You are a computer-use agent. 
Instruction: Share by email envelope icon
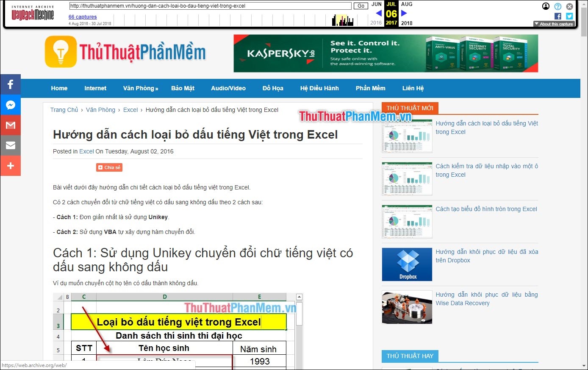click(x=11, y=145)
